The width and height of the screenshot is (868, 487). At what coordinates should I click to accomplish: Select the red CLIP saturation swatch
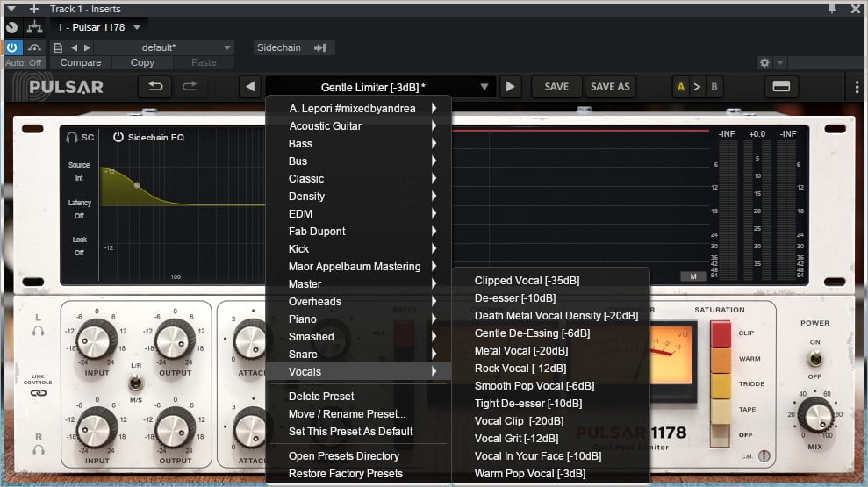(721, 333)
